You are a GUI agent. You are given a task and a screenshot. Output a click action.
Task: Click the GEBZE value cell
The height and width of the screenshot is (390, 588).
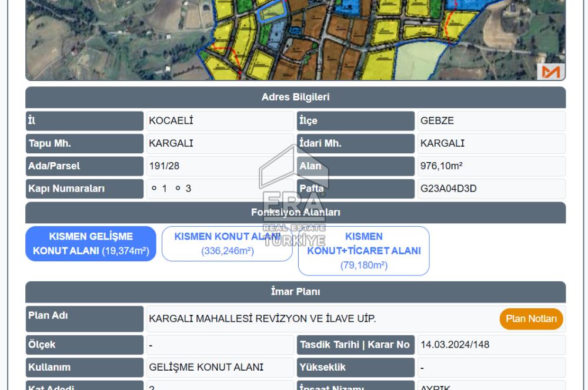tap(491, 120)
